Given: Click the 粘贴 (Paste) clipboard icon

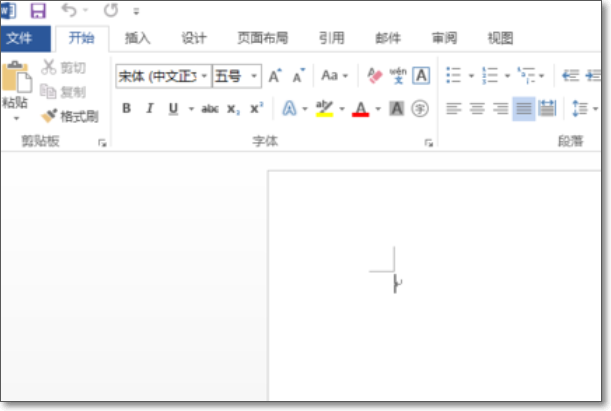Looking at the screenshot, I should point(16,77).
